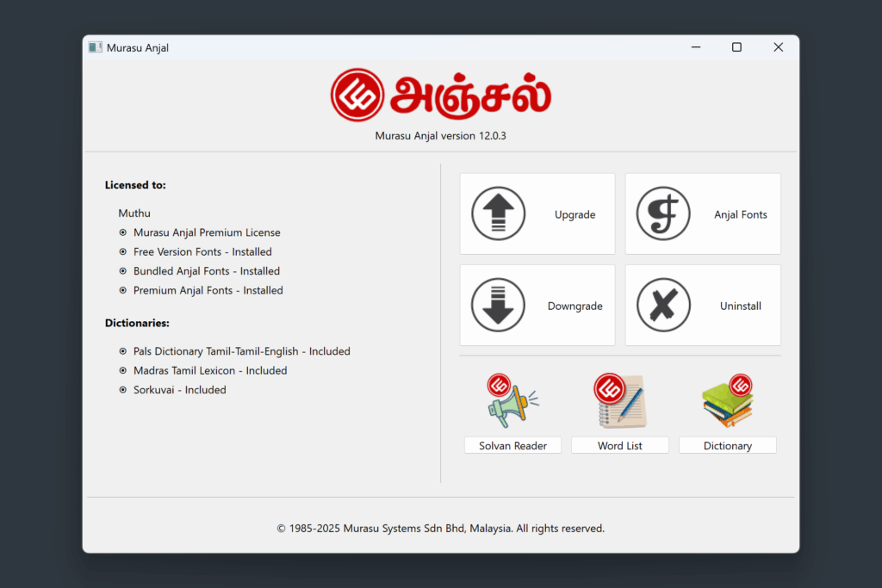The height and width of the screenshot is (588, 882).
Task: Click the Uninstall X icon
Action: [x=663, y=305]
